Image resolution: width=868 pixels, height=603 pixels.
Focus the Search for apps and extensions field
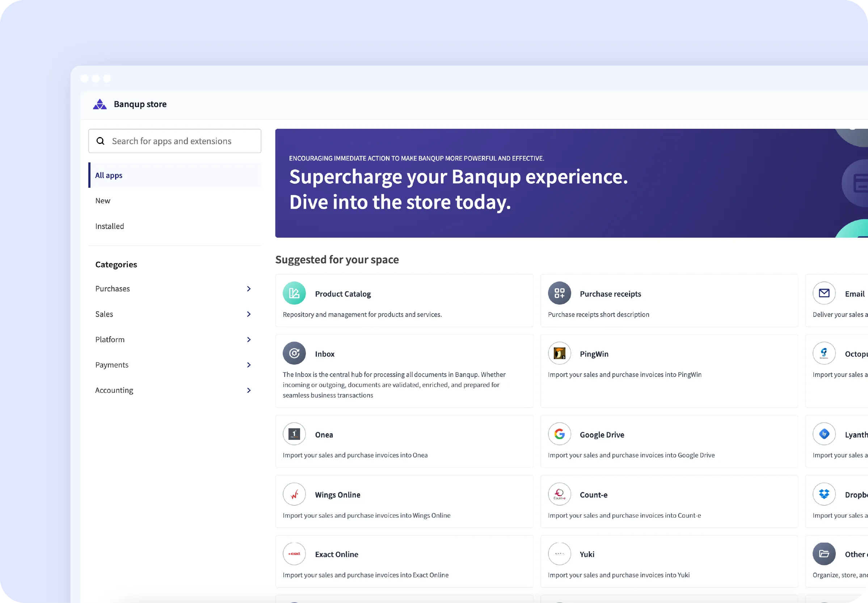tap(175, 141)
